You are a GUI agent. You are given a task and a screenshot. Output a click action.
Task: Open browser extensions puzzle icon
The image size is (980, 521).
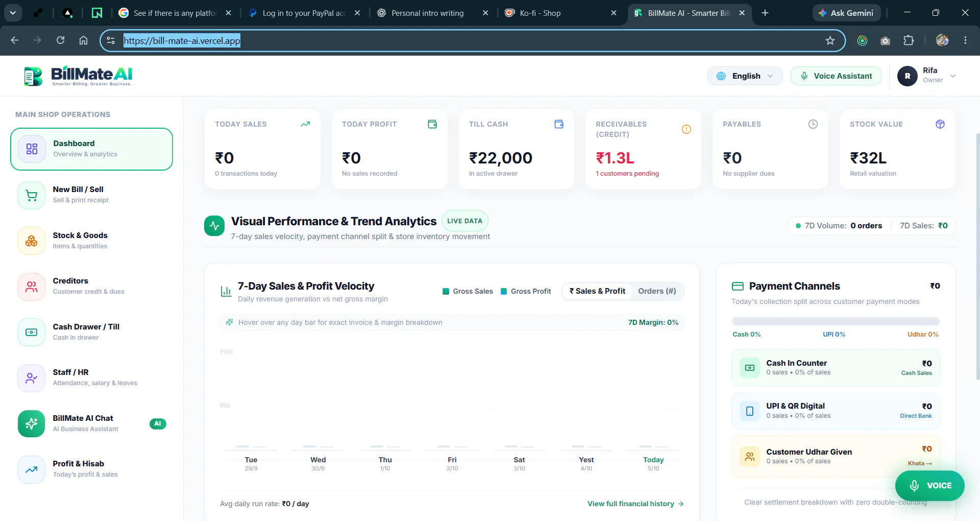click(x=909, y=40)
